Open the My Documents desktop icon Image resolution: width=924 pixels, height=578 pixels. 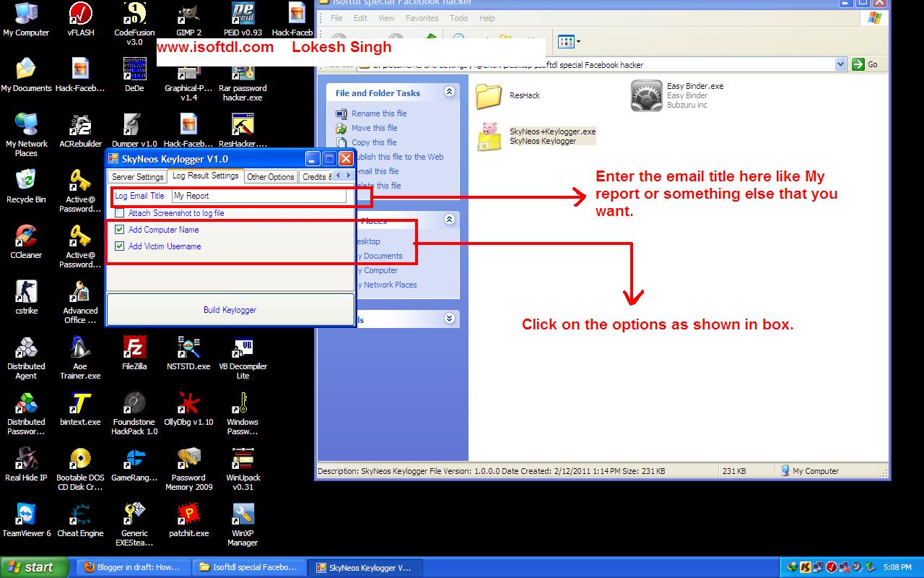click(26, 75)
